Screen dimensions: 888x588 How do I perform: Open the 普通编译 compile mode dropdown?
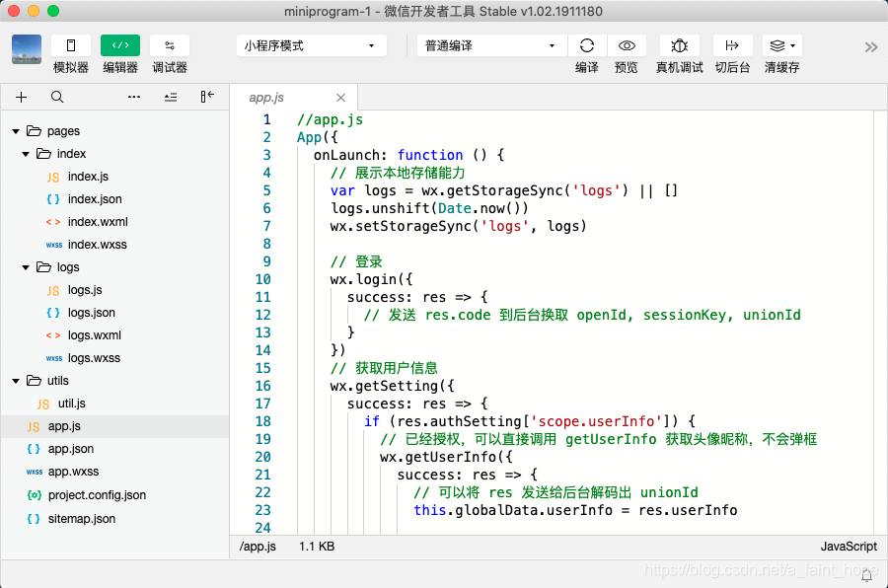(491, 45)
